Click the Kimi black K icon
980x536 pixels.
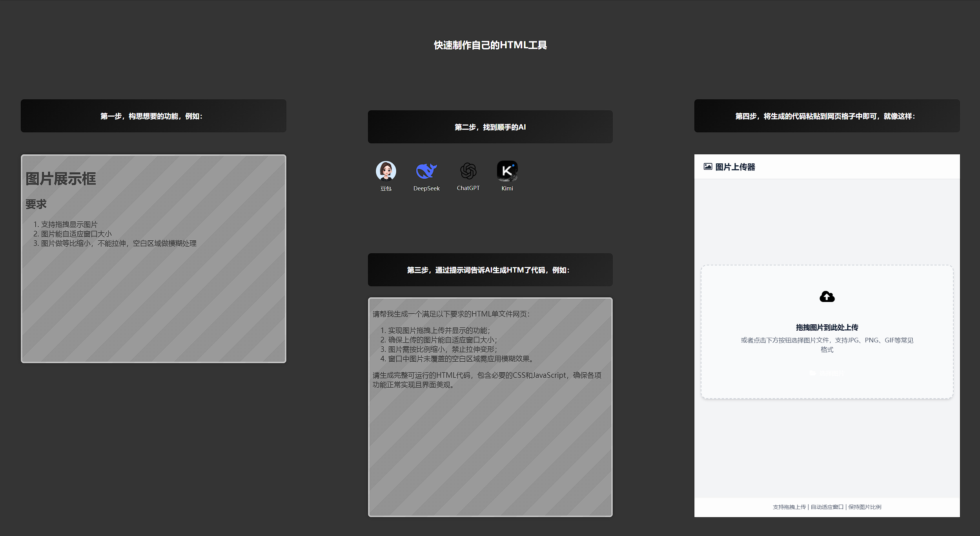click(507, 171)
